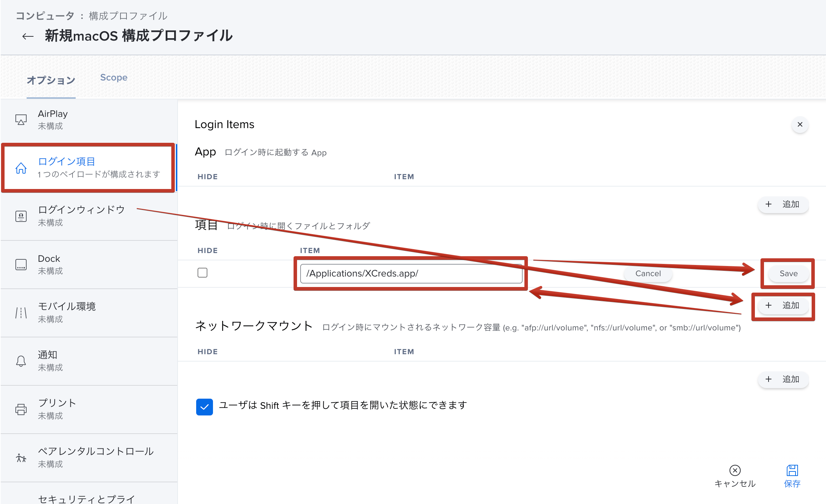Click the house icon for ログイン項目
Viewport: 826px width, 504px height.
(21, 168)
